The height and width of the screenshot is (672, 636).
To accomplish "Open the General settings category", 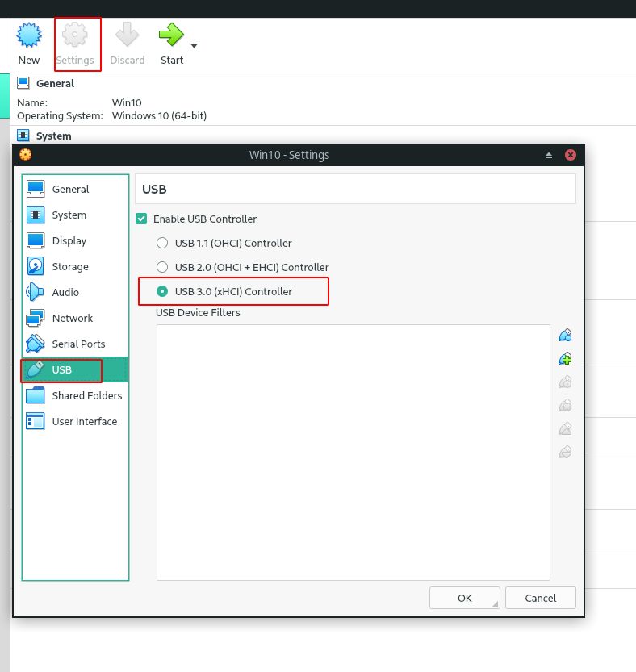I will 76,189.
